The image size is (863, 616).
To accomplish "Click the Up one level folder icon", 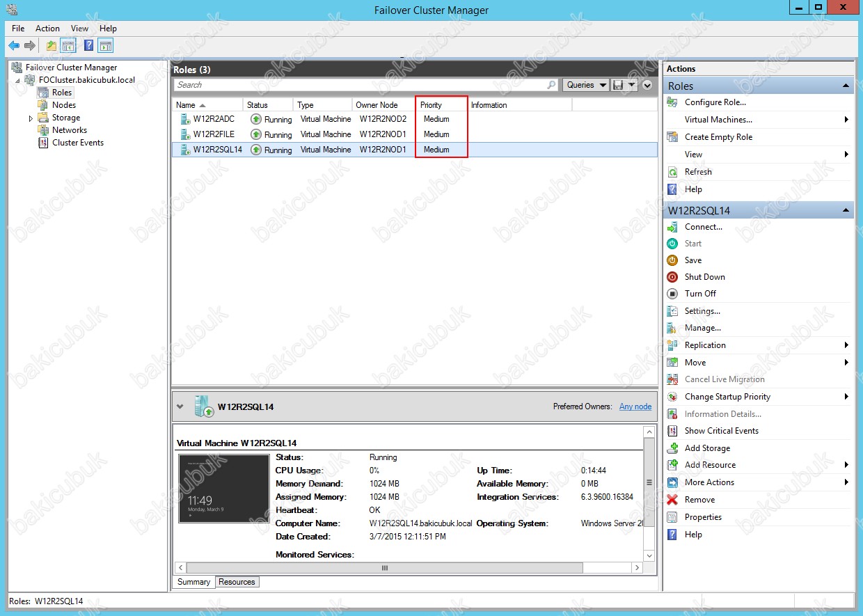I will (52, 46).
